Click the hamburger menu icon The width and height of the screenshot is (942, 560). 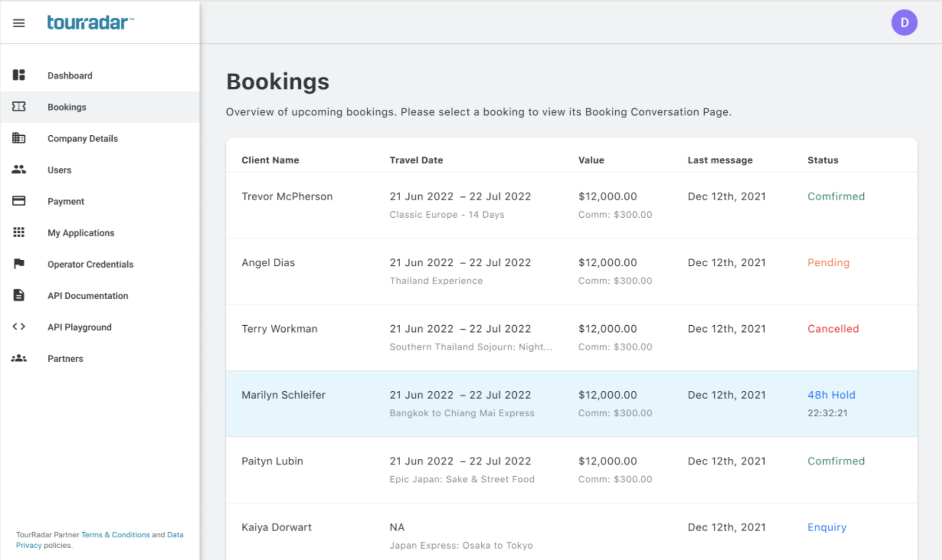click(x=19, y=23)
